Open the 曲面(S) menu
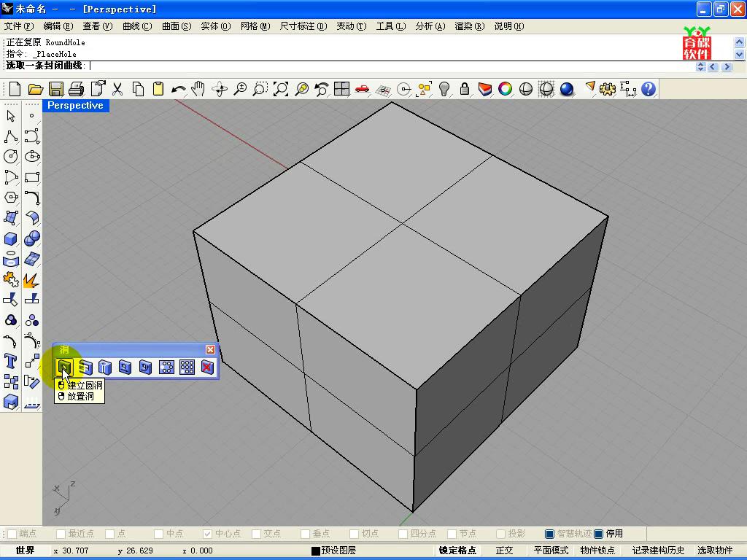The height and width of the screenshot is (560, 747). coord(177,26)
